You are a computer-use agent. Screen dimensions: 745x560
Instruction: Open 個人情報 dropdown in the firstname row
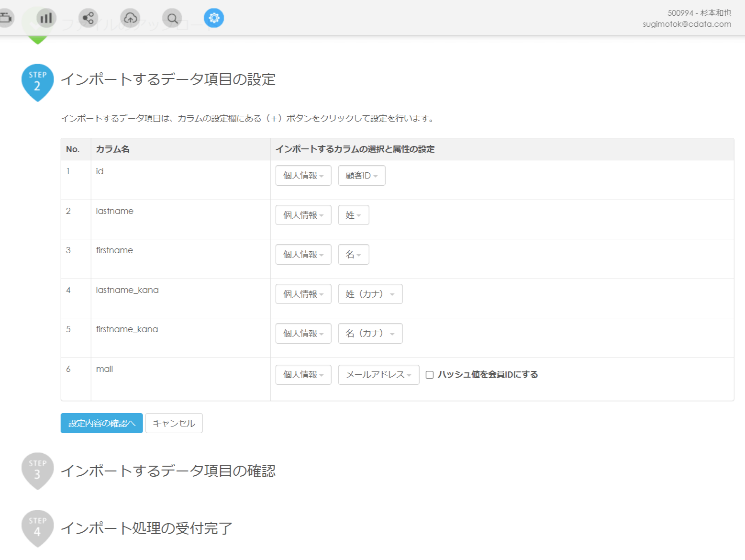pyautogui.click(x=303, y=255)
